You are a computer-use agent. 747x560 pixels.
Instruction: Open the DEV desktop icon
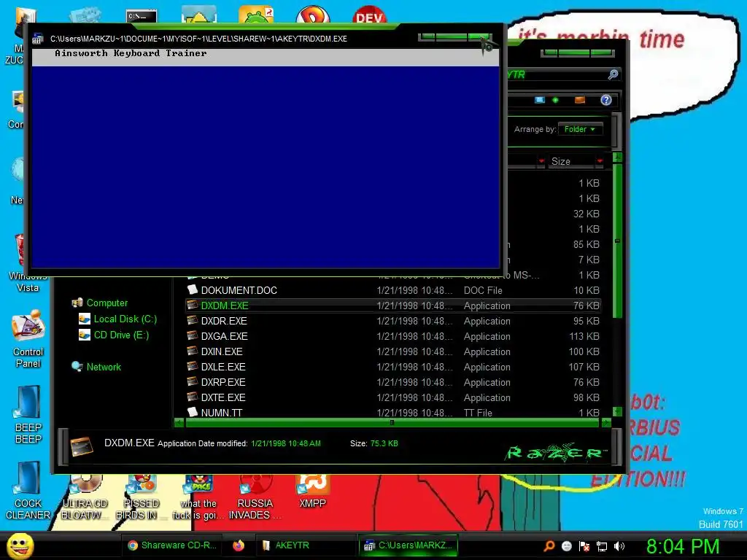pyautogui.click(x=369, y=16)
